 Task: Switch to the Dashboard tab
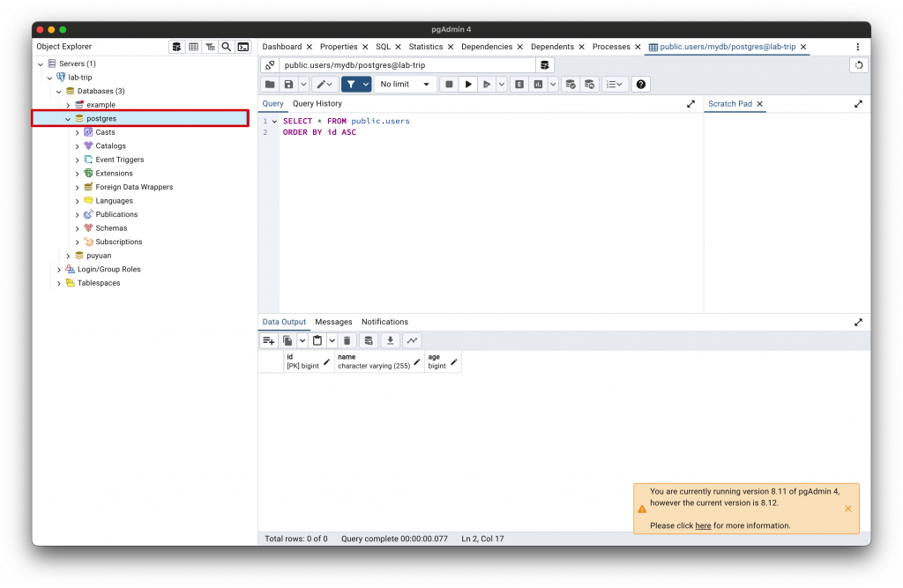281,47
